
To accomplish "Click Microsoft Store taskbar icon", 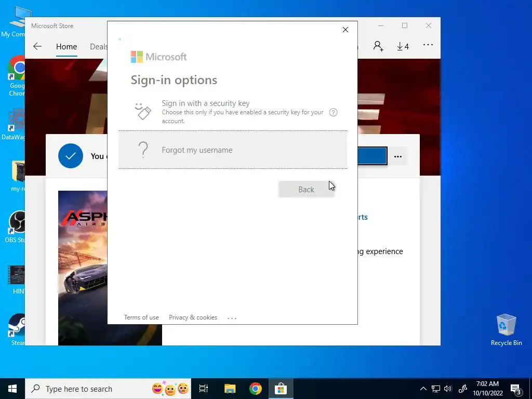I will pos(281,389).
